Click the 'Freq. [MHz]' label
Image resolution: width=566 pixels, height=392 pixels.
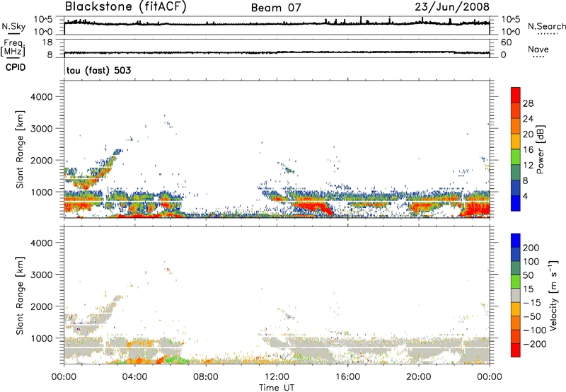[x=13, y=48]
